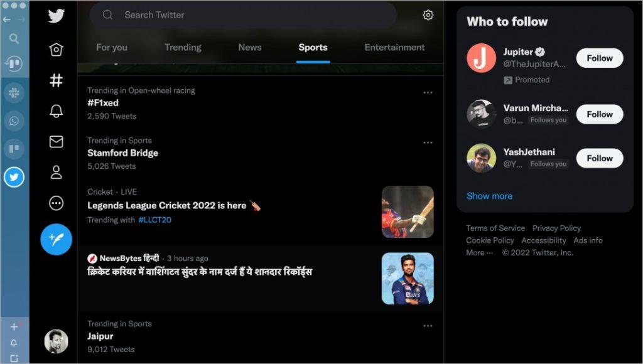The image size is (643, 364).
Task: Open the Explore settings gear icon
Action: click(428, 15)
